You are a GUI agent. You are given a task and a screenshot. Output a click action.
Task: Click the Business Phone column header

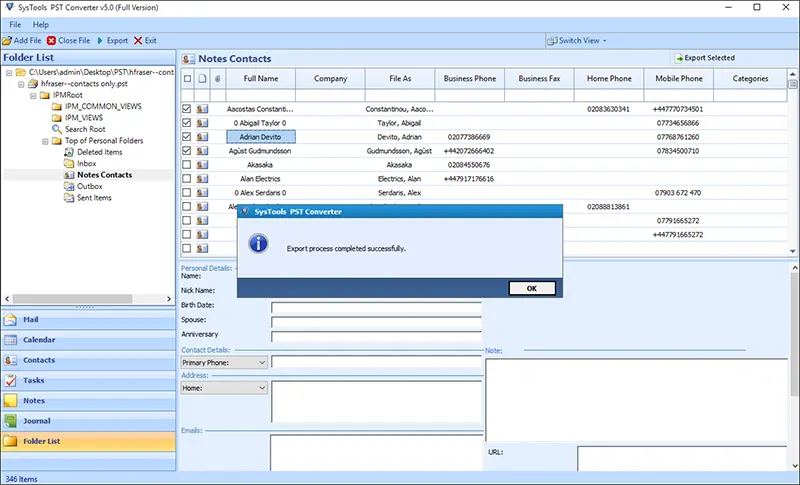pos(469,79)
